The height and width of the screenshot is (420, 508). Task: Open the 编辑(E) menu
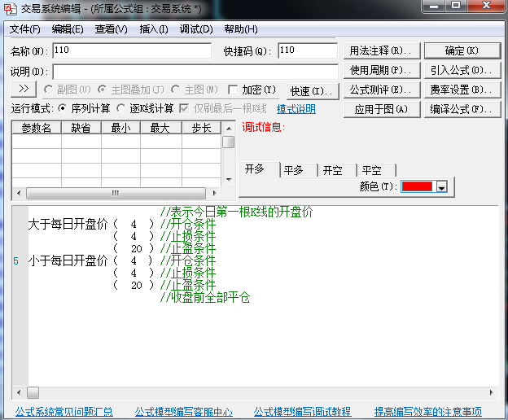pyautogui.click(x=68, y=29)
